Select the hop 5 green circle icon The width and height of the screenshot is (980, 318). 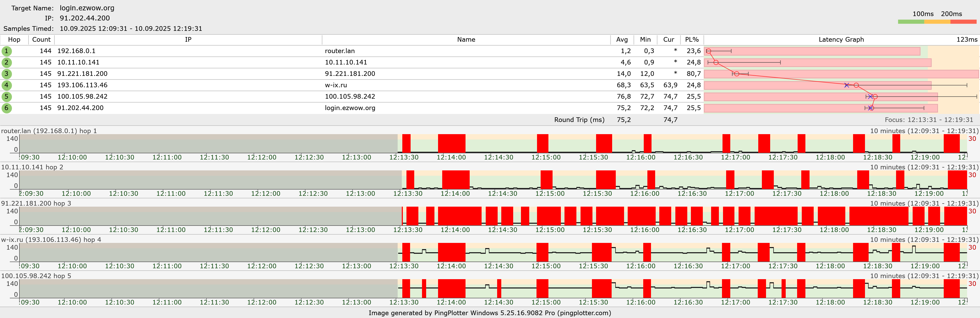[6, 97]
